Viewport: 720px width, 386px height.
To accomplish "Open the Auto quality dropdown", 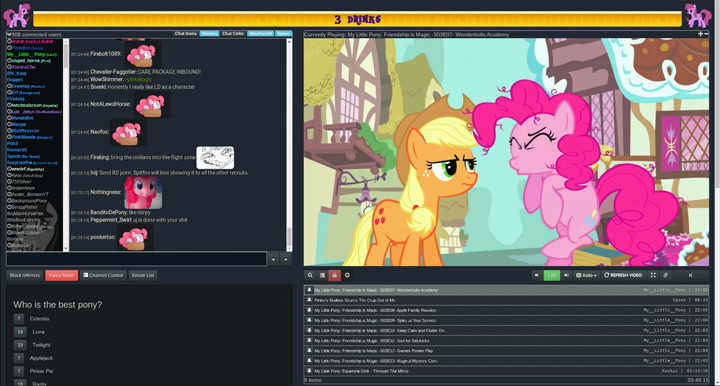I will tap(586, 275).
